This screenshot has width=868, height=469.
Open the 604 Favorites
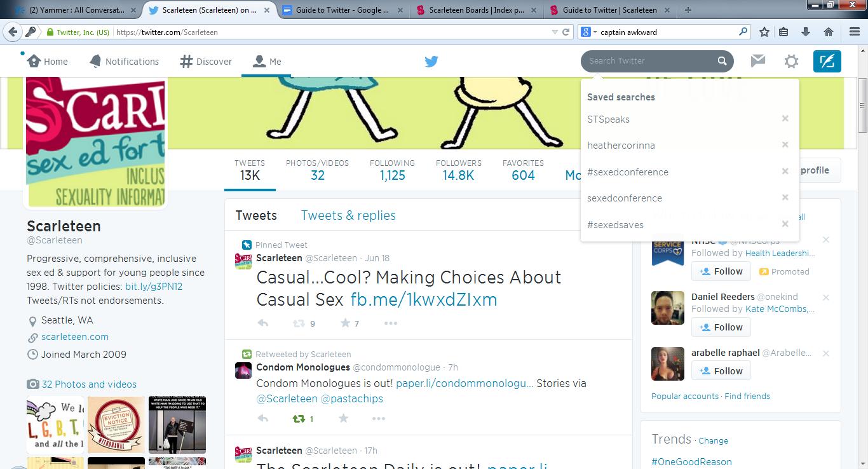[523, 170]
